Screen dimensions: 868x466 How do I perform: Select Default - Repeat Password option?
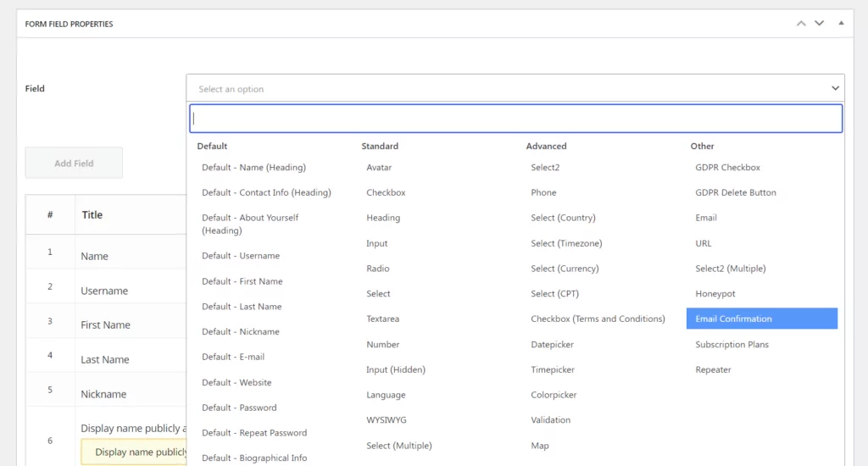pos(254,433)
